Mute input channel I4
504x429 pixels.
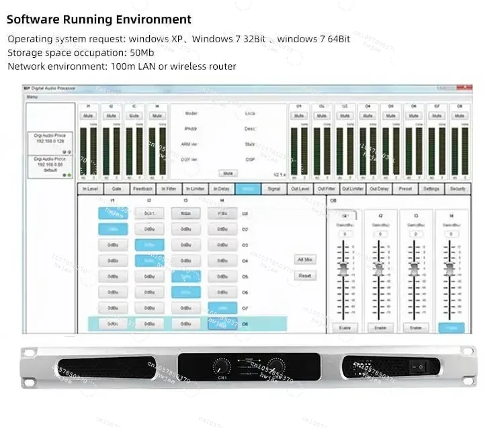coord(157,115)
